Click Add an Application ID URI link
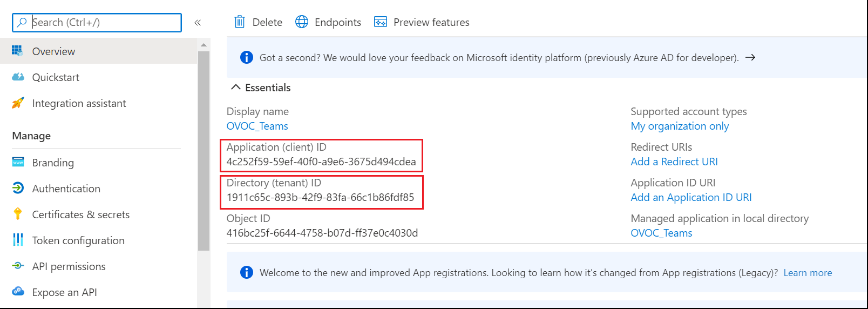Viewport: 868px width, 309px height. click(691, 197)
